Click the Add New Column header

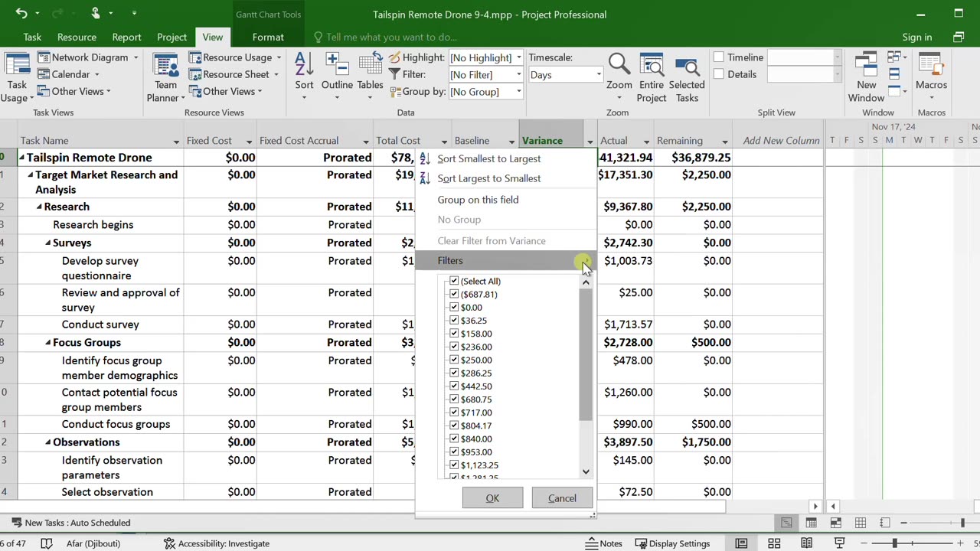(781, 141)
